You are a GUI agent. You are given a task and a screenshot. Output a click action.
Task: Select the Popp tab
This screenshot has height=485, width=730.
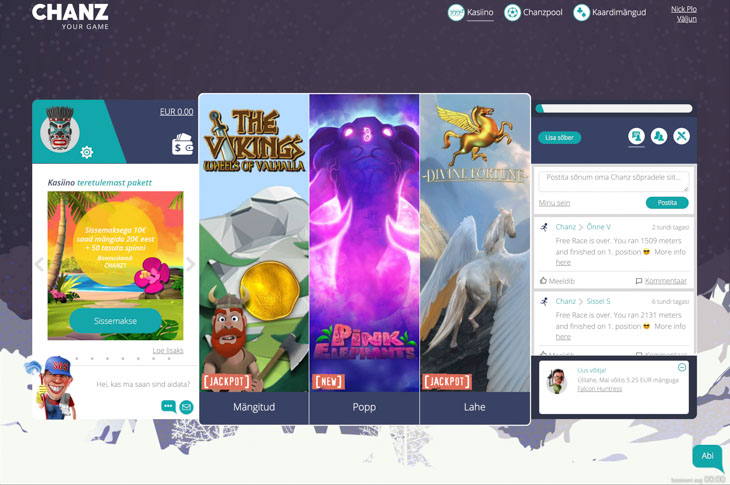(364, 407)
